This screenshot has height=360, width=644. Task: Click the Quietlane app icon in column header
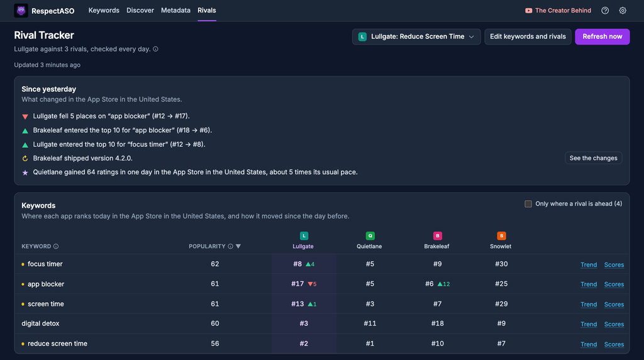pyautogui.click(x=370, y=236)
